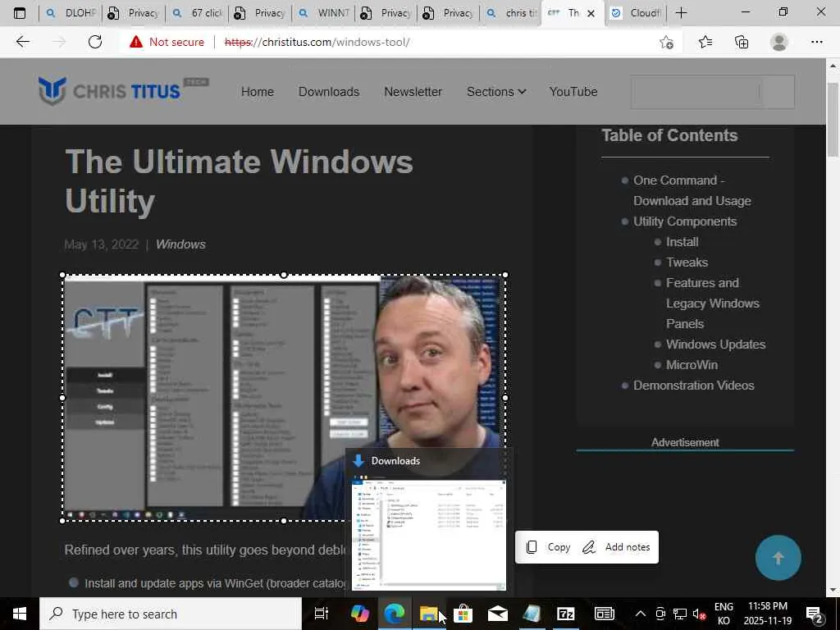Open the news widget taskbar icon

coord(605,614)
